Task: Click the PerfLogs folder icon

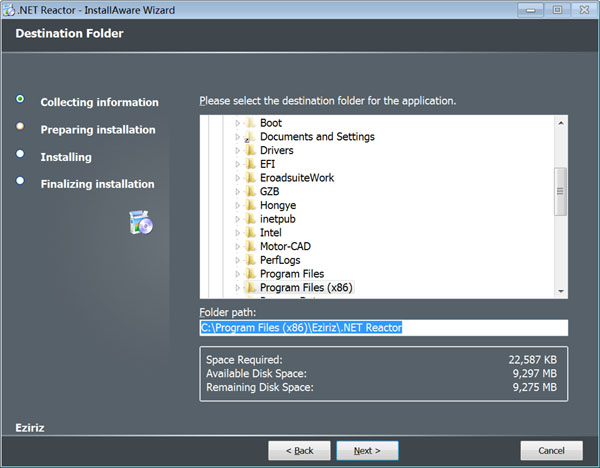Action: click(250, 260)
